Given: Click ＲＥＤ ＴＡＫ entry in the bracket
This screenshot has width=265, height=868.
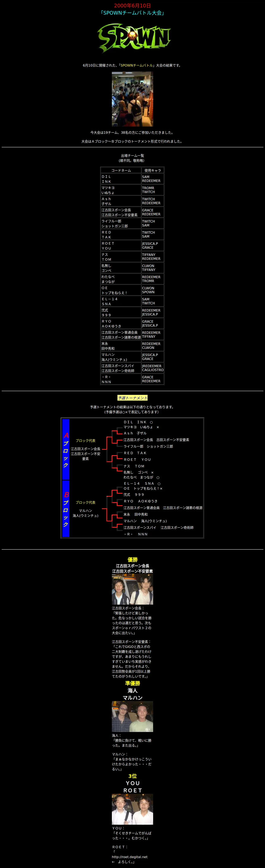Looking at the screenshot, I should [x=135, y=453].
